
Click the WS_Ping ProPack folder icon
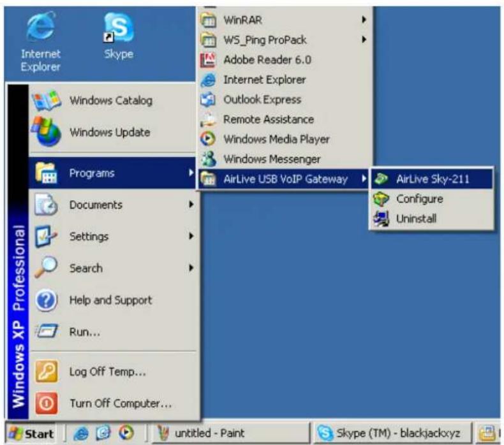point(208,40)
